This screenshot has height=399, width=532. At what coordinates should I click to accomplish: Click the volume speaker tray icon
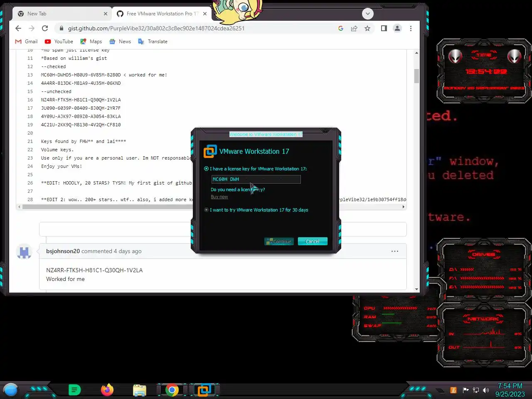pos(486,390)
